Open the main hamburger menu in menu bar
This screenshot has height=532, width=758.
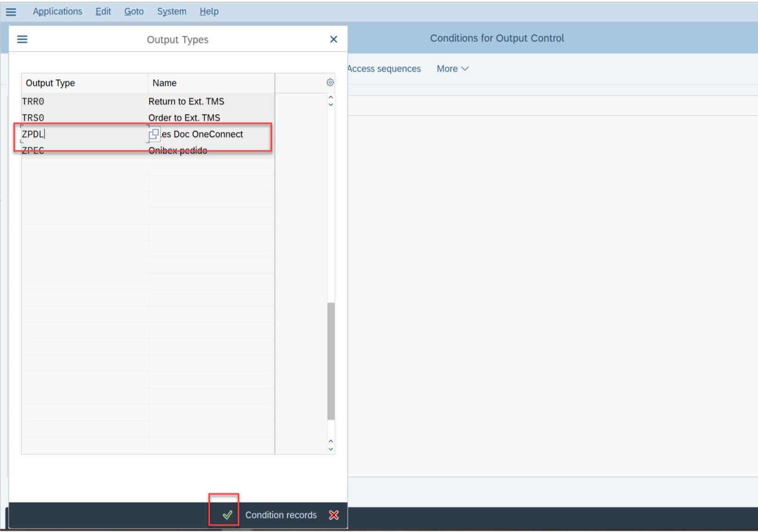[11, 12]
